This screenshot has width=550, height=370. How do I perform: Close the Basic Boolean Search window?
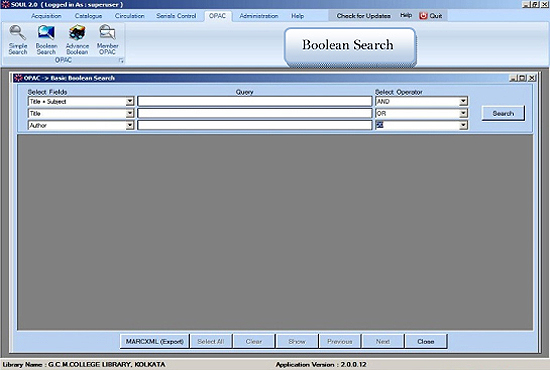click(532, 78)
